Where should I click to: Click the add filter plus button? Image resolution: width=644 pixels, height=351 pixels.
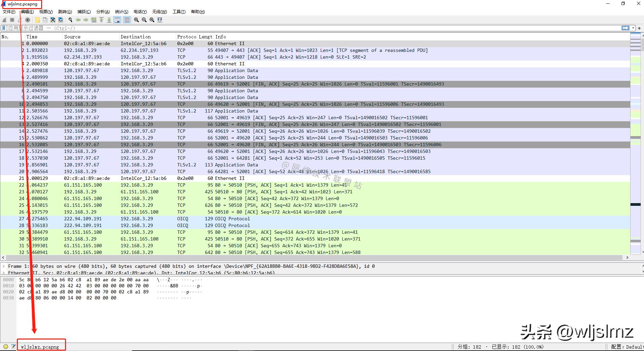point(639,28)
